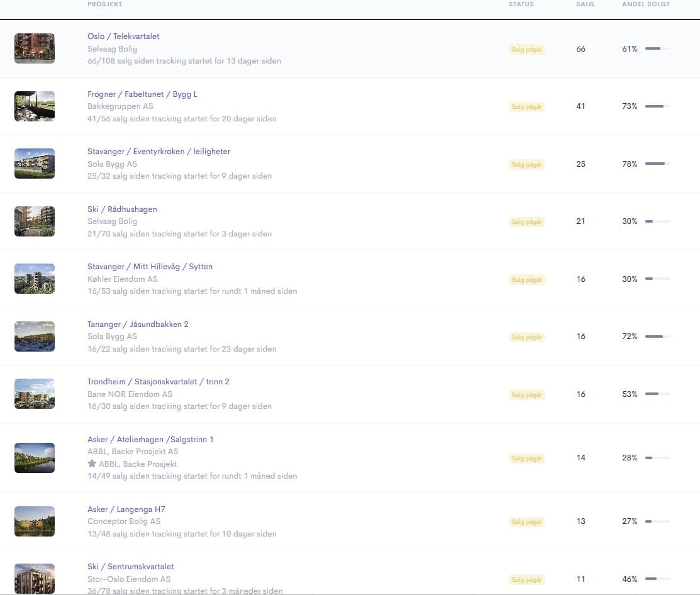Click the STATUS column header

point(521,4)
